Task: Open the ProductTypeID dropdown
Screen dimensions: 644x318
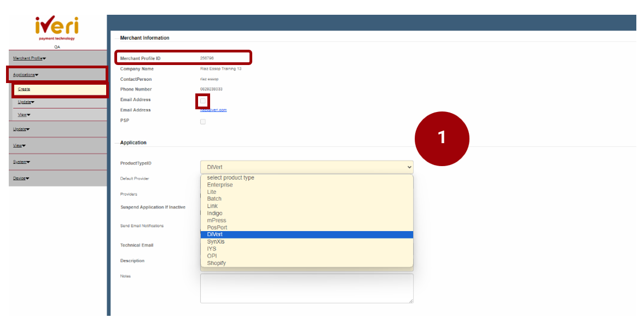Action: pos(306,167)
